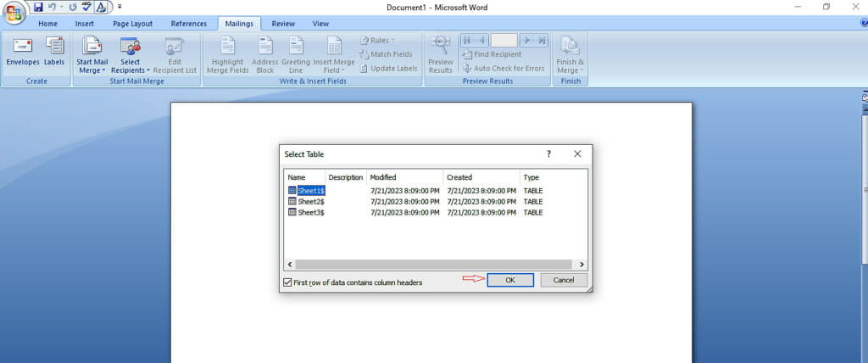Open Insert Merge Field menu
The height and width of the screenshot is (363, 868).
pyautogui.click(x=334, y=54)
